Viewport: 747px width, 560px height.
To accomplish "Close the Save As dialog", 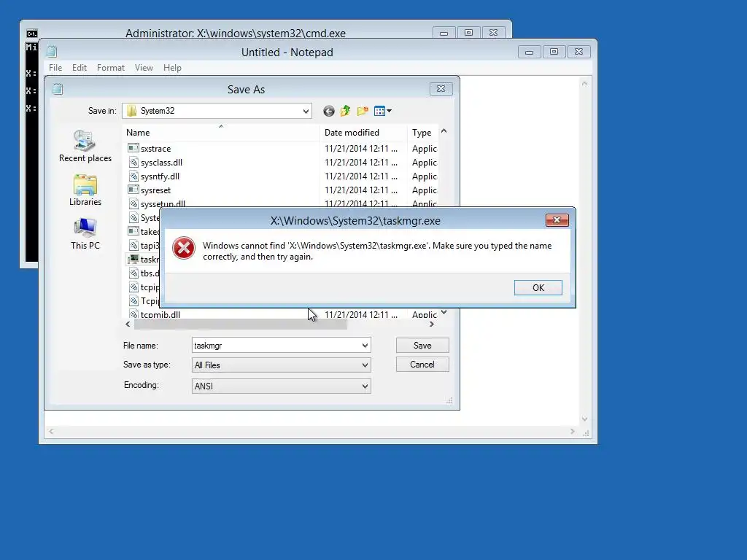I will [x=441, y=88].
